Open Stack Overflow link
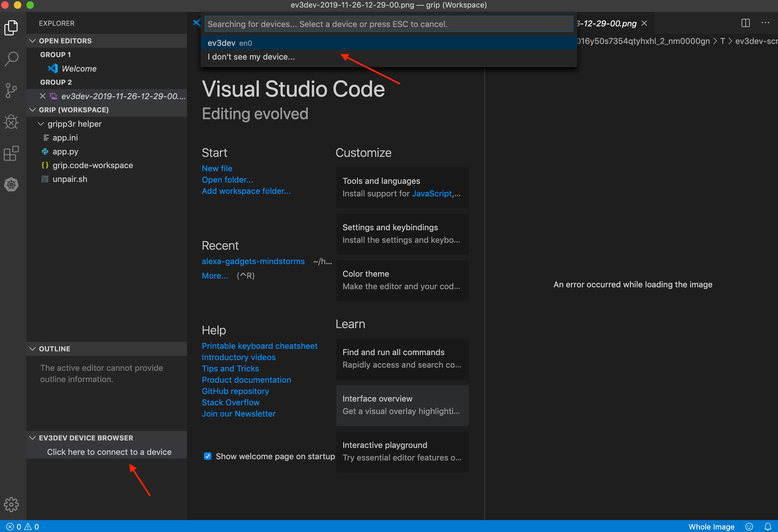778x532 pixels. pos(231,402)
